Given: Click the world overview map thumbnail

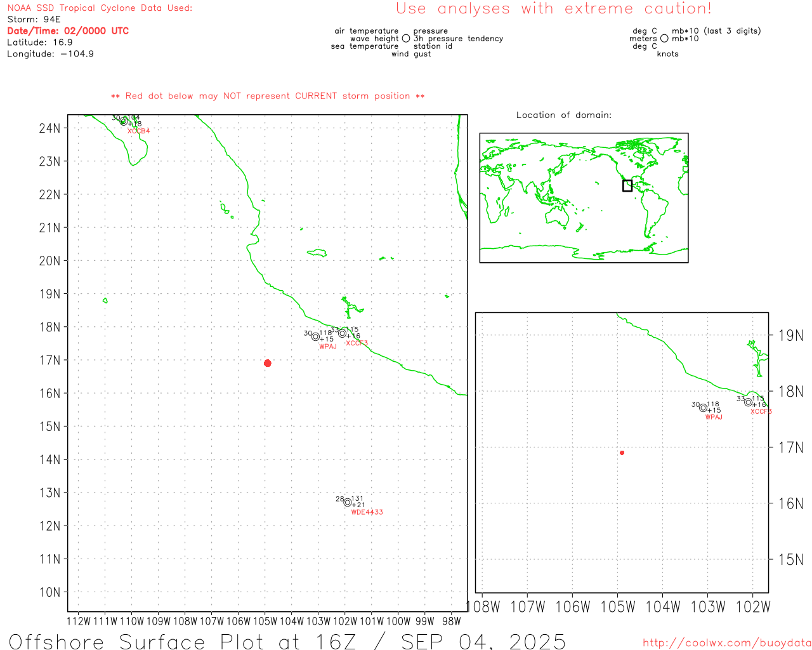Looking at the screenshot, I should [584, 198].
